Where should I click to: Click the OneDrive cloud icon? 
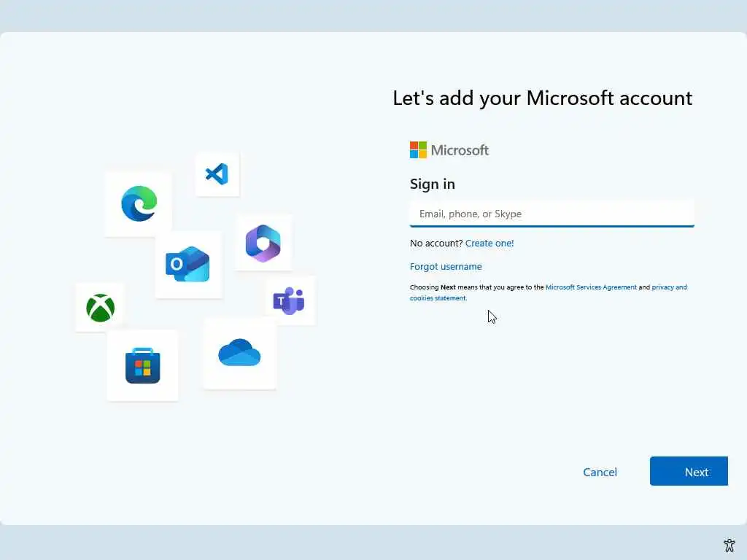click(x=239, y=353)
